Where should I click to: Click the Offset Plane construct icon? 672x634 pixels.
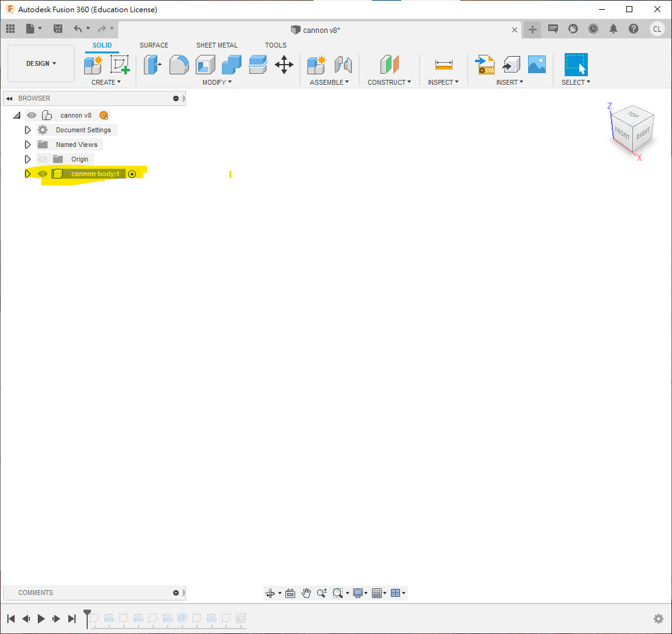pos(389,64)
